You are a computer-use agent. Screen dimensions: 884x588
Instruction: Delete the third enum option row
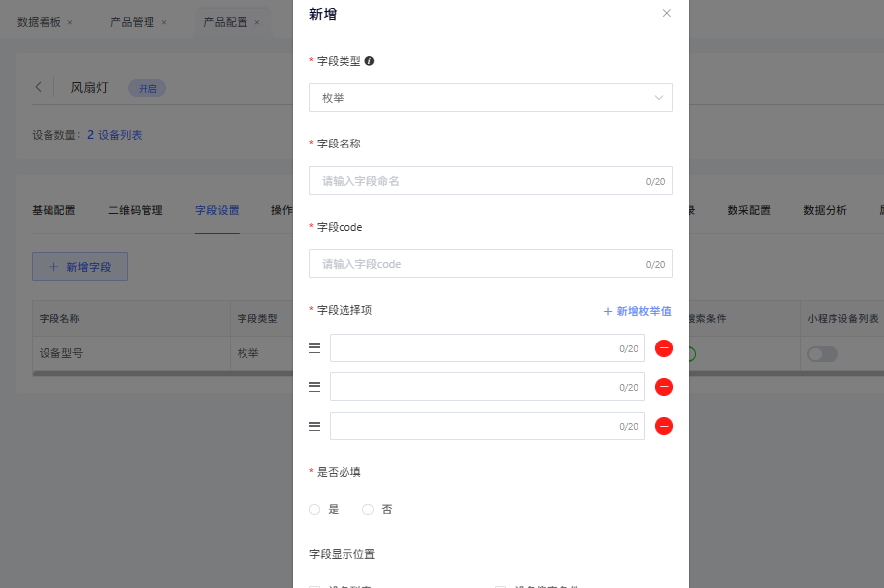tap(664, 426)
